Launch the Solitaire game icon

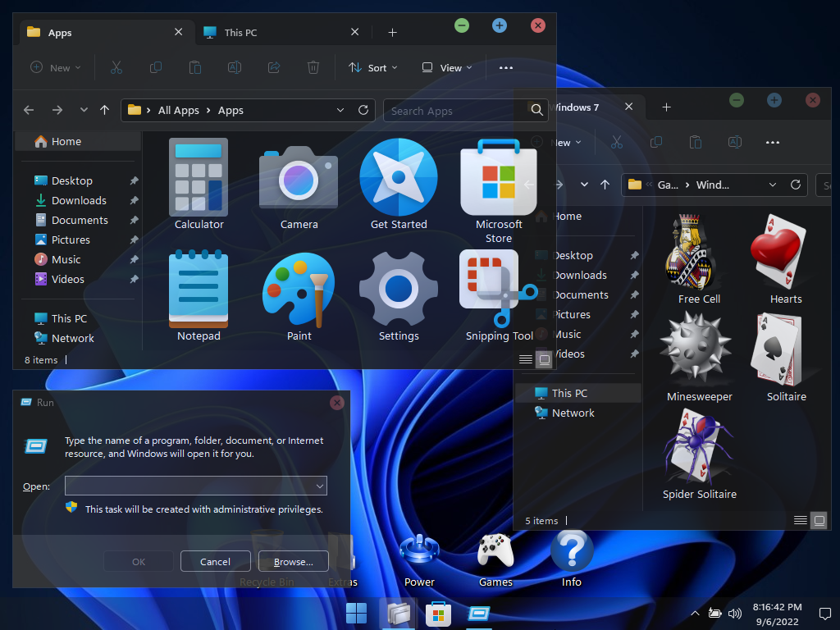[777, 349]
